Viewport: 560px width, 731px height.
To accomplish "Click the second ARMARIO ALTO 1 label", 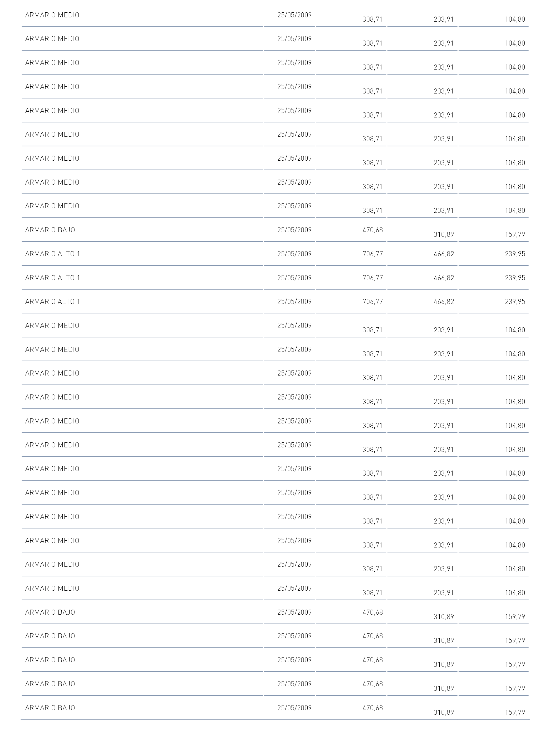I will 52,278.
